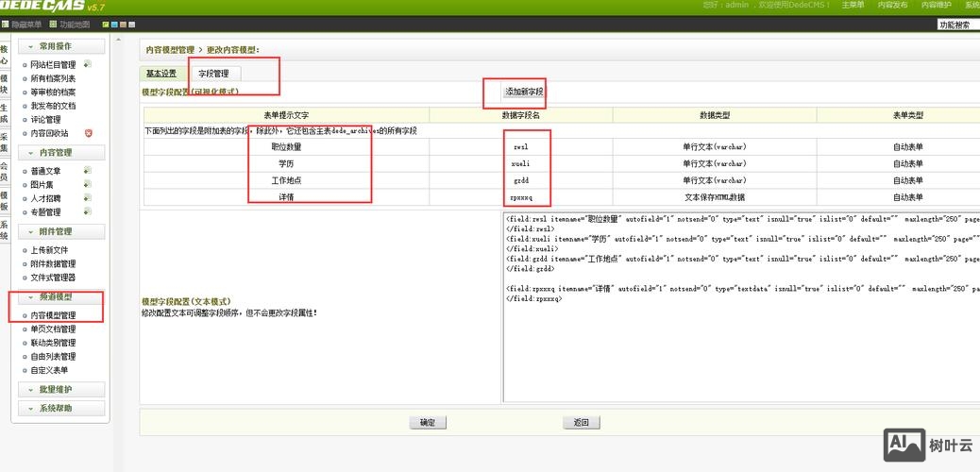This screenshot has width=980, height=472.
Task: Click the add icon beside 网站栏目管理
Action: point(87,64)
